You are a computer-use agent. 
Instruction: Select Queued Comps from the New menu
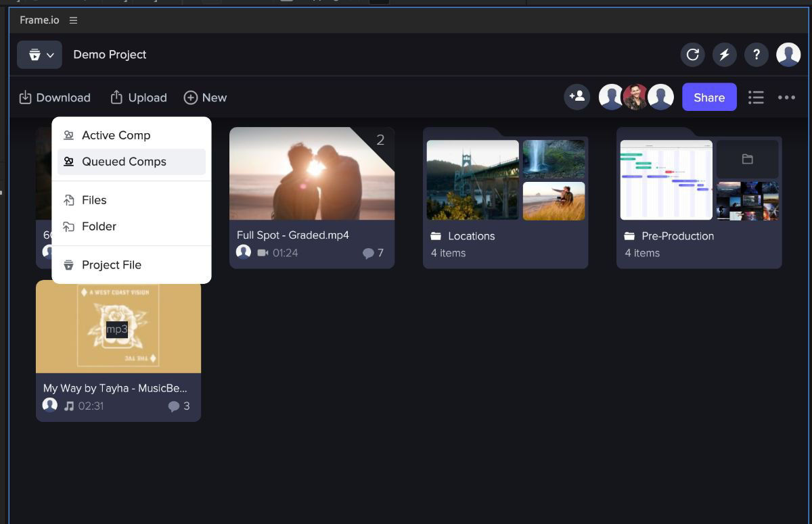123,162
